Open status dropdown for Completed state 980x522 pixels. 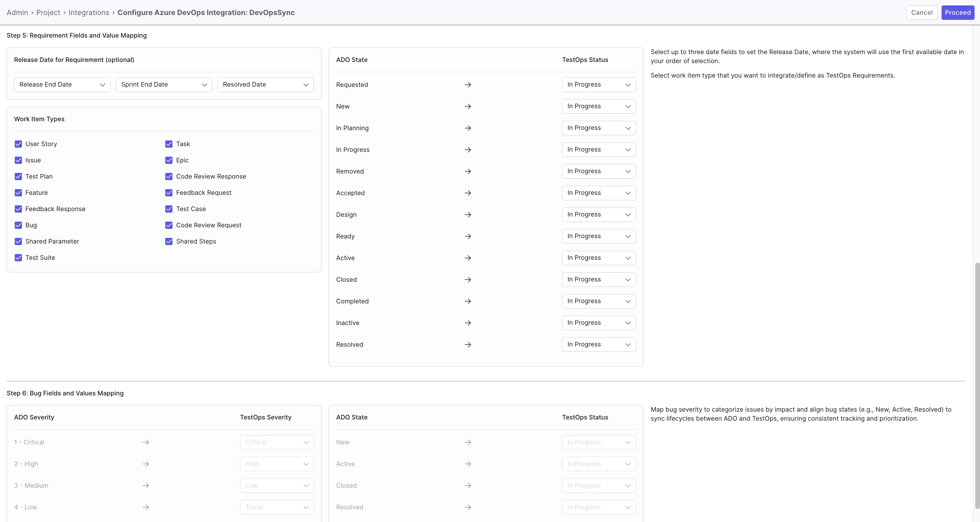pos(599,301)
